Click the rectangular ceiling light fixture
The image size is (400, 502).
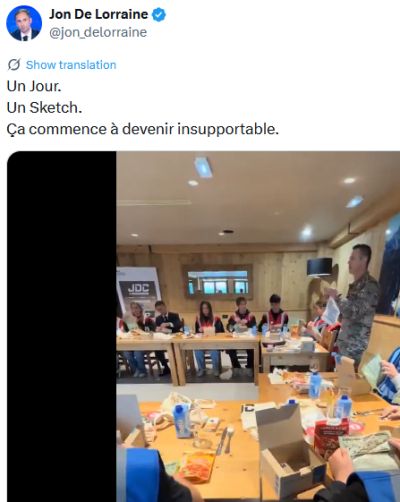coord(204,167)
